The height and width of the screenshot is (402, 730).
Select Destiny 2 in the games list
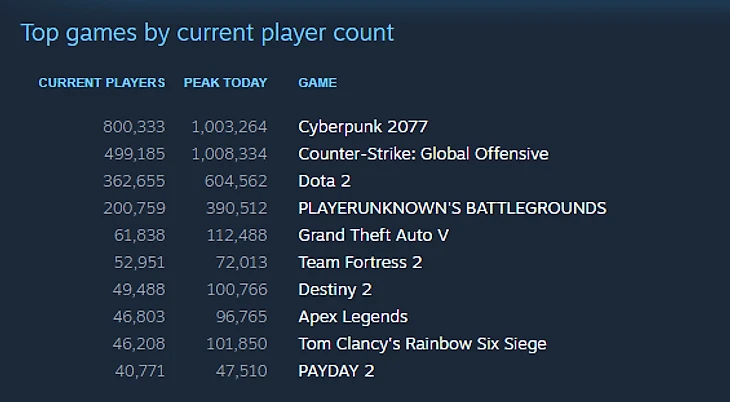[x=335, y=290]
